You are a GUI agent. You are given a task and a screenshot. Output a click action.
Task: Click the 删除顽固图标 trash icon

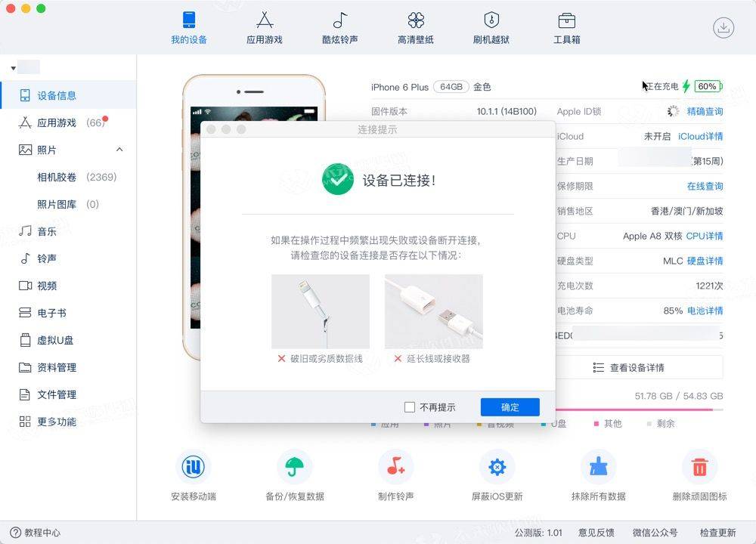tap(699, 466)
